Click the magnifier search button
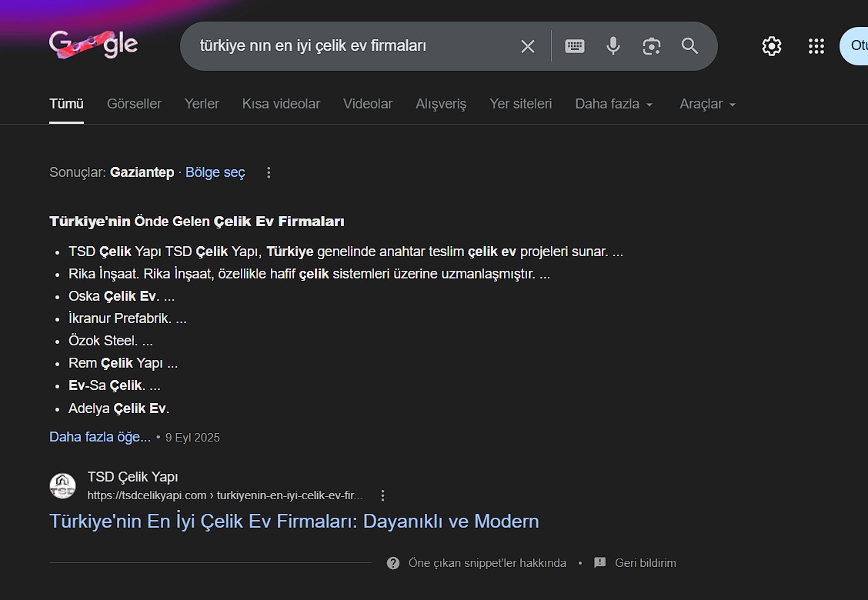868x600 pixels. click(x=689, y=46)
